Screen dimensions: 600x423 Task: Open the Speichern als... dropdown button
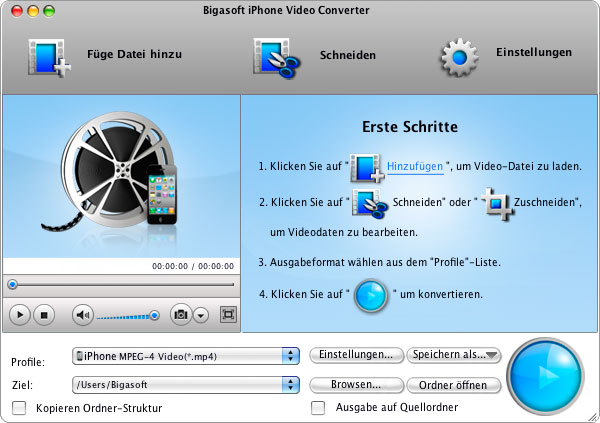[x=453, y=355]
